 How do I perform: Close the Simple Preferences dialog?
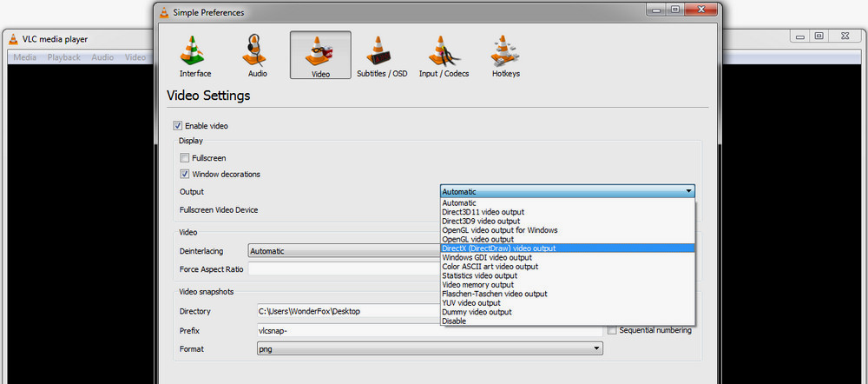[x=701, y=9]
